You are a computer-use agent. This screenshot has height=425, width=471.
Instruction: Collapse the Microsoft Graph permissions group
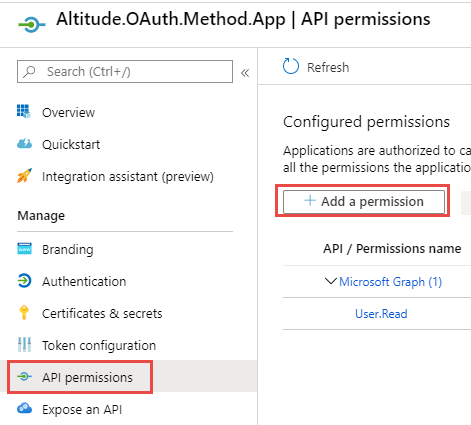[x=330, y=281]
